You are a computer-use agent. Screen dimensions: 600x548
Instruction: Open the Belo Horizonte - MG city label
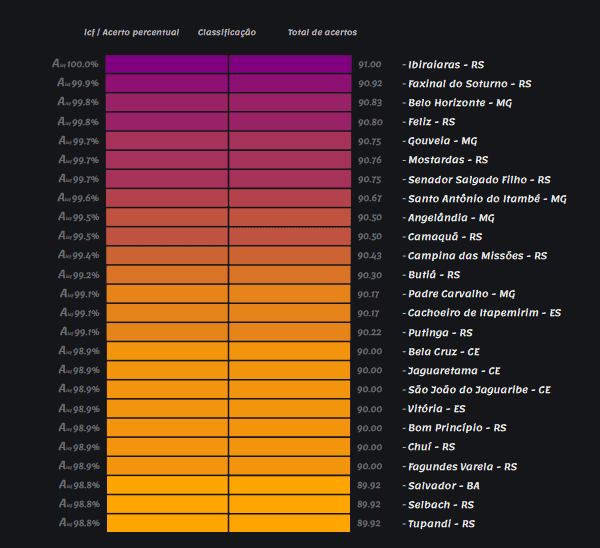tap(460, 103)
